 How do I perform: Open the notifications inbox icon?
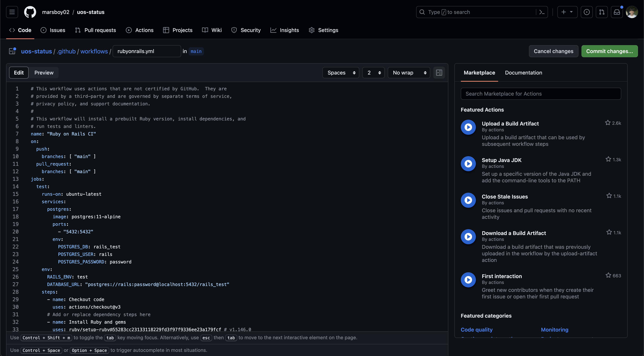click(617, 12)
